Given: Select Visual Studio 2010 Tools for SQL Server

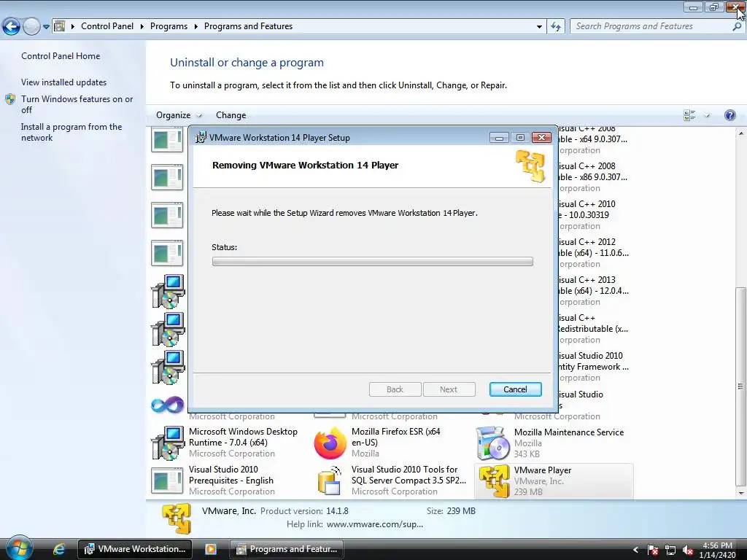Looking at the screenshot, I should (392, 481).
